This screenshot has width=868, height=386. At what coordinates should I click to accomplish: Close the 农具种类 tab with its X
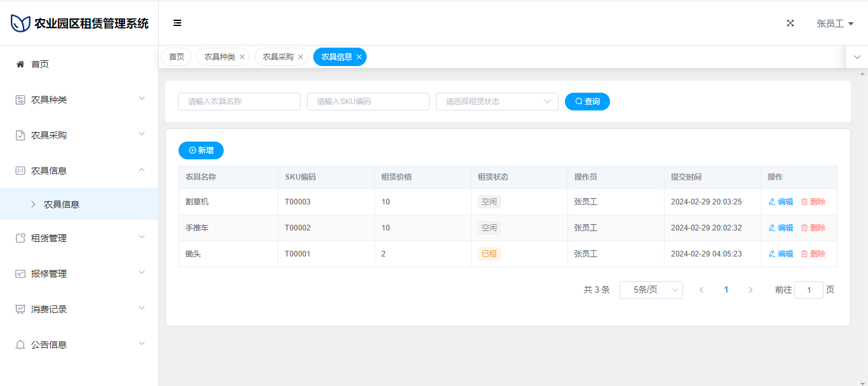coord(242,57)
